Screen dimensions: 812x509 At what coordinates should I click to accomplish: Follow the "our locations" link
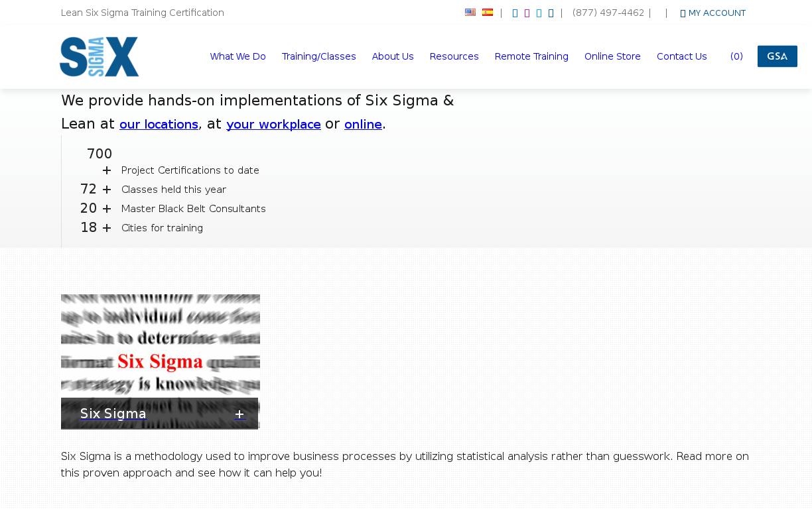coord(159,125)
